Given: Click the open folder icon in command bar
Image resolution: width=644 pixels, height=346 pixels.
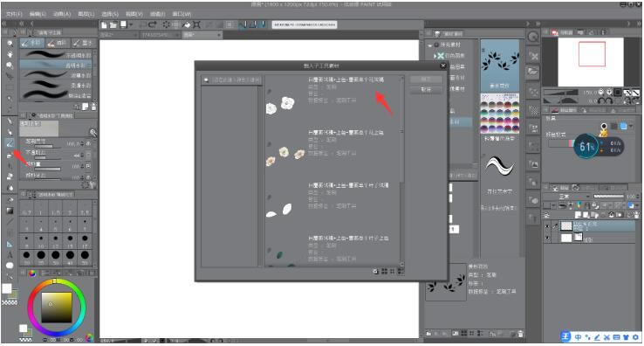Looking at the screenshot, I should tap(533, 72).
